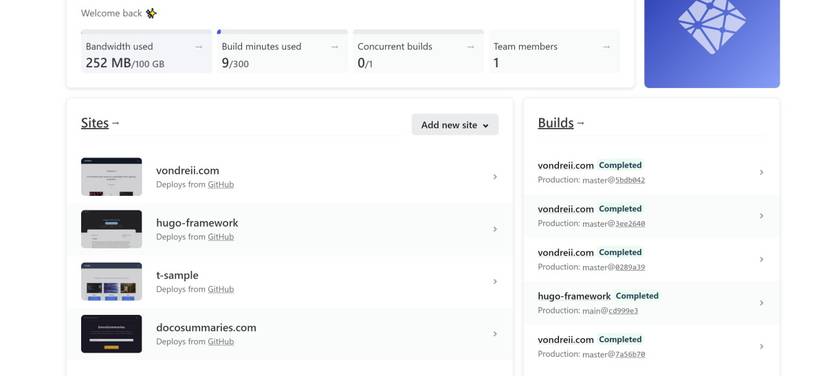This screenshot has height=376, width=825.
Task: Click the arrow icon in Bandwidth used
Action: 198,47
